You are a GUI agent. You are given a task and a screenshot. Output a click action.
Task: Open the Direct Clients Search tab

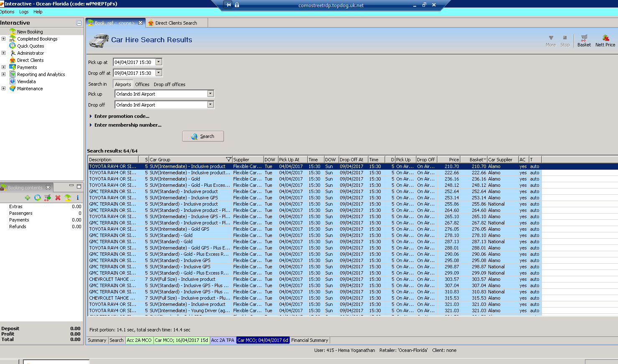176,23
